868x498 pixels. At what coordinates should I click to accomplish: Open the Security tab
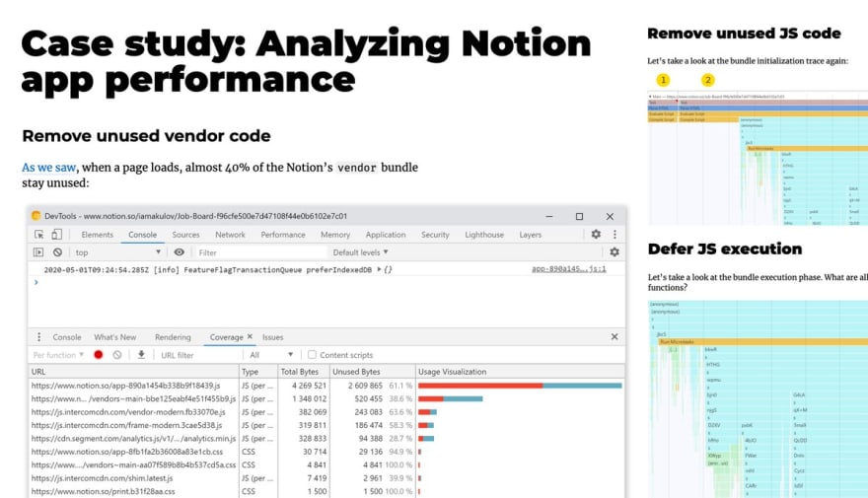(435, 235)
